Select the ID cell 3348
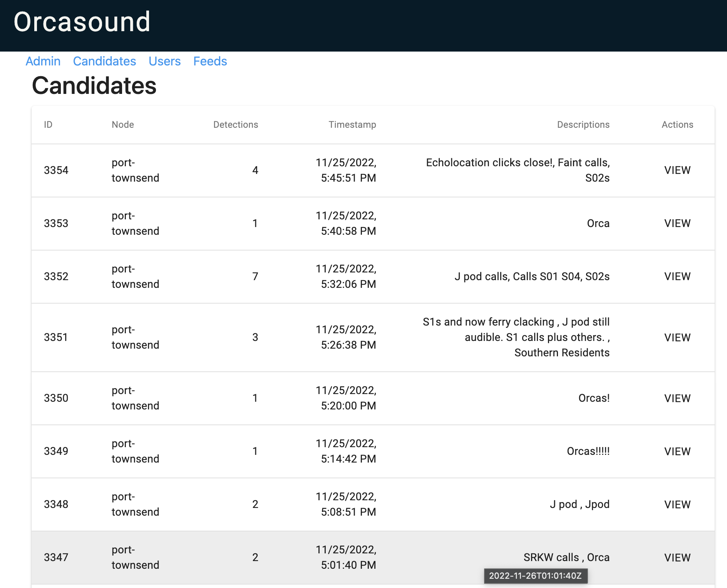Screen dimensions: 727x588 56,504
